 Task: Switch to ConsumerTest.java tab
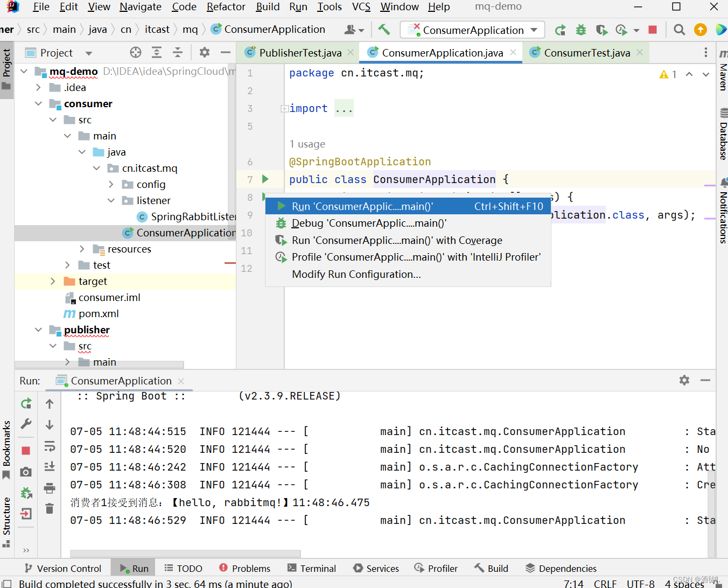click(x=586, y=53)
